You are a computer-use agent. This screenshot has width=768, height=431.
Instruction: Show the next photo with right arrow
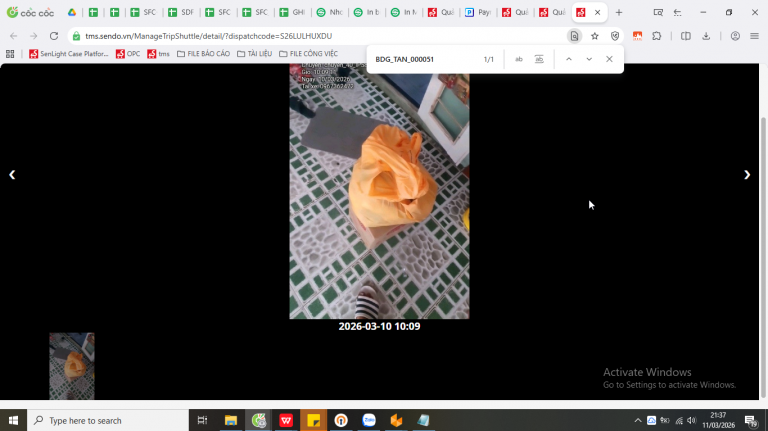click(x=747, y=175)
